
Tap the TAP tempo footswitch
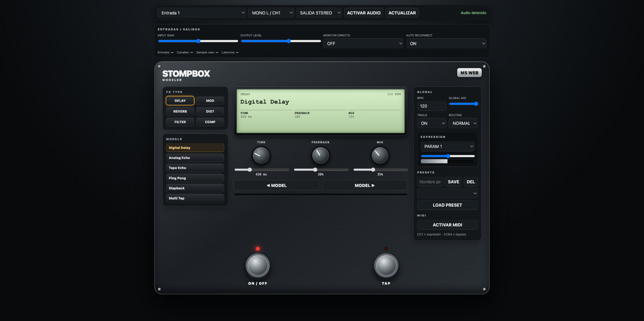[x=386, y=265]
